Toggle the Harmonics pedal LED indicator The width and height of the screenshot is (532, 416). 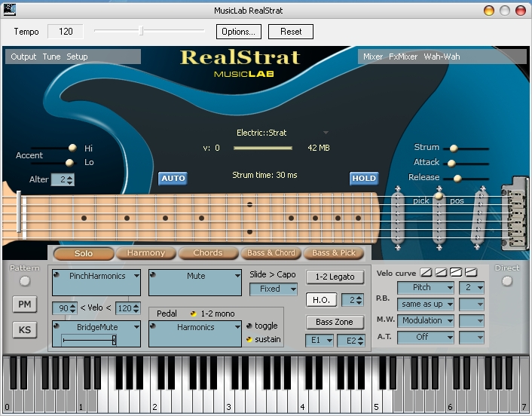[153, 326]
